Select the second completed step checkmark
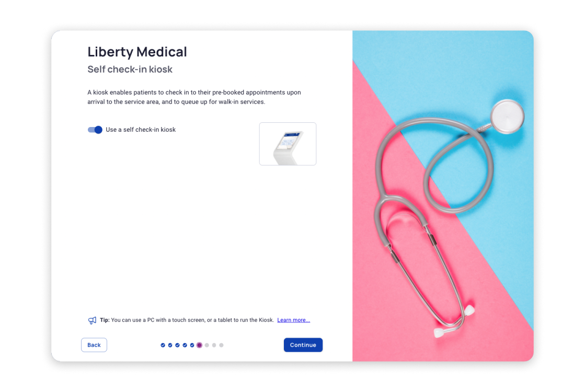This screenshot has width=585, height=392. (170, 345)
